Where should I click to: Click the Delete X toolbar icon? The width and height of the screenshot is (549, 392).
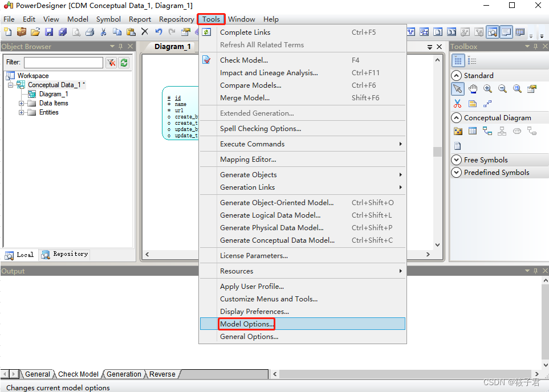(x=145, y=32)
